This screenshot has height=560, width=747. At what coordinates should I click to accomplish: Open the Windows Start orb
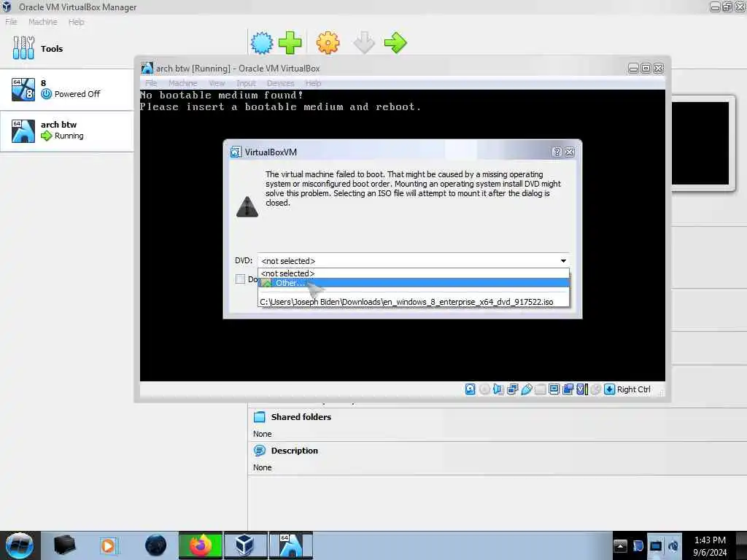[20, 545]
